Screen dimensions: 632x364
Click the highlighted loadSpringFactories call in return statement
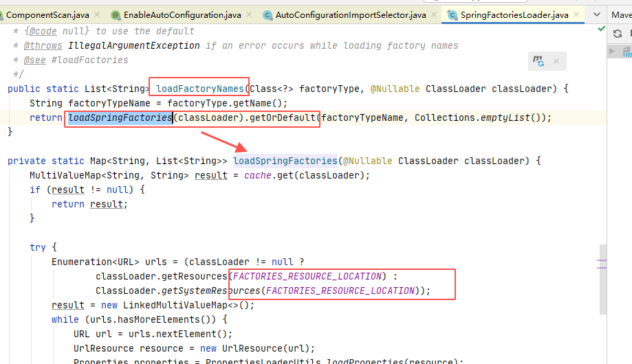[x=120, y=117]
